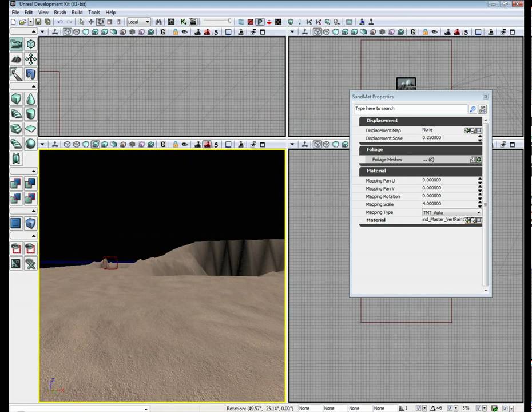The image size is (532, 412).
Task: Choose the Mesh Paint brush tool
Action: (x=16, y=74)
